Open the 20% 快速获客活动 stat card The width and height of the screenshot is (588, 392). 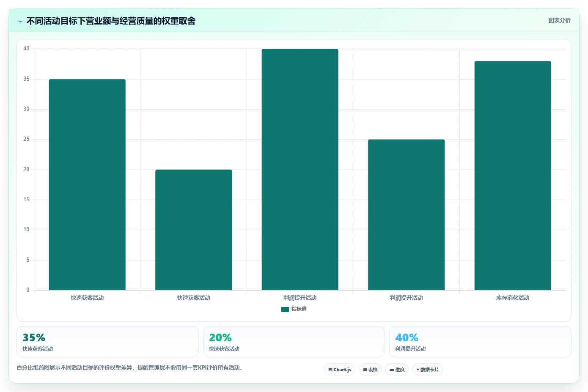pyautogui.click(x=294, y=342)
